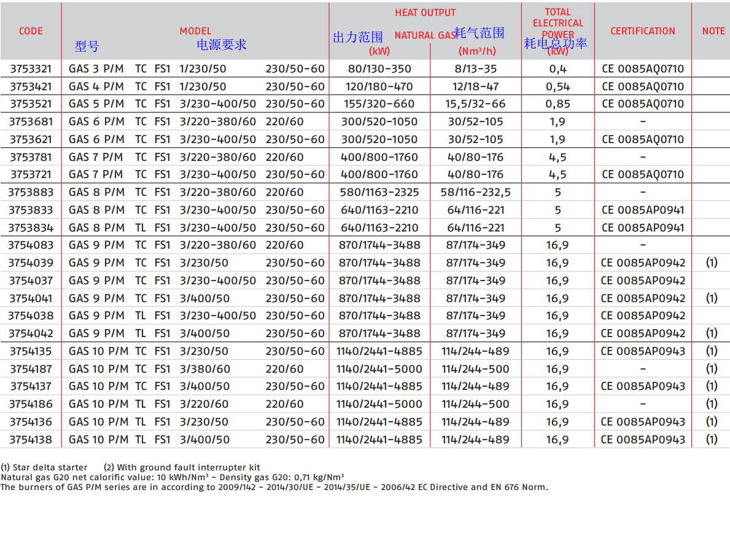730x560 pixels.
Task: Click the Star delta starter footnote
Action: click(44, 467)
